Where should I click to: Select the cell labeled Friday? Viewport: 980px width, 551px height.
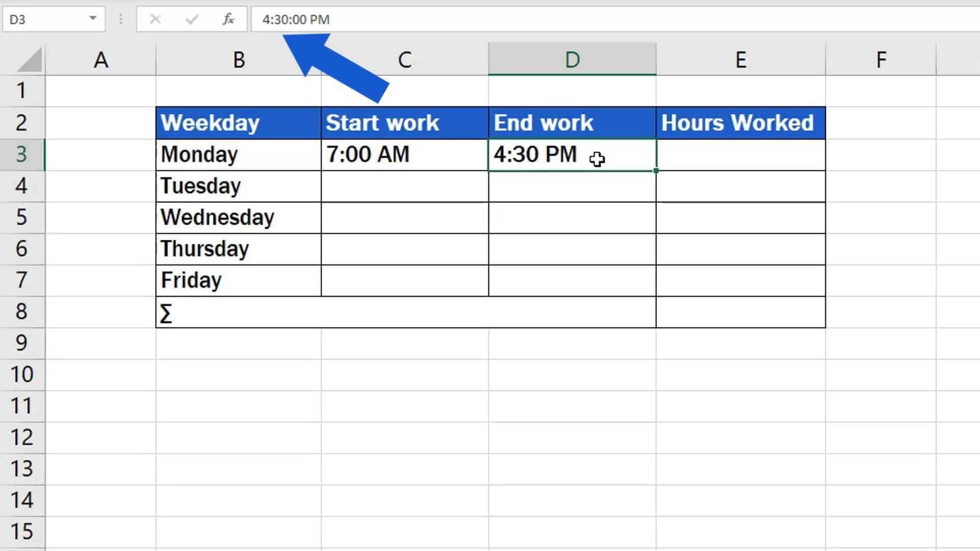(238, 280)
